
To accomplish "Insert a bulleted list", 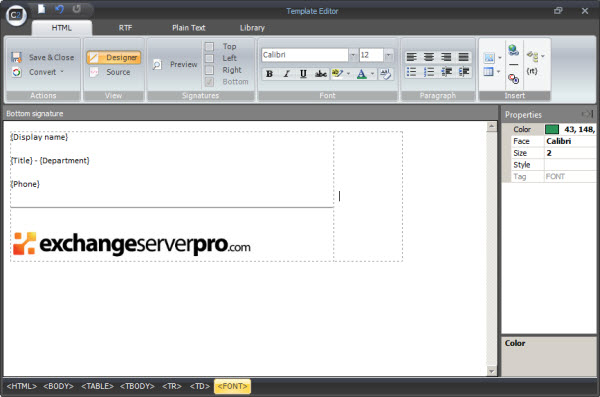I will (411, 72).
